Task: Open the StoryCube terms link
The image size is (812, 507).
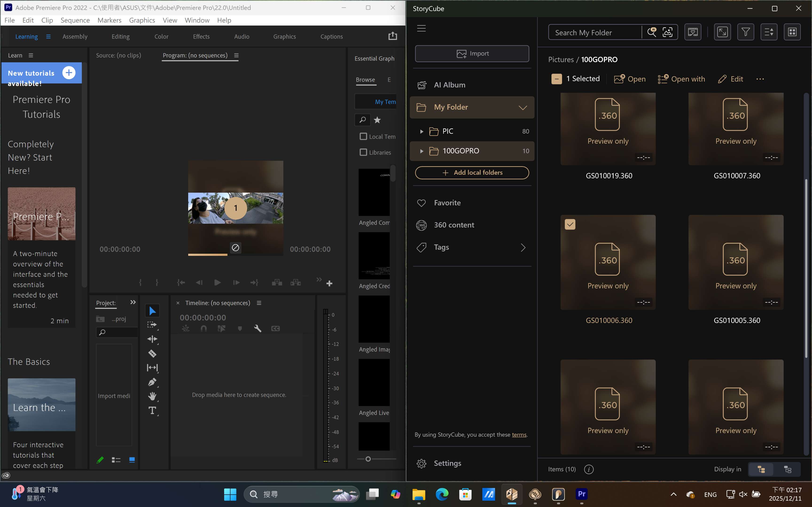Action: (x=519, y=434)
